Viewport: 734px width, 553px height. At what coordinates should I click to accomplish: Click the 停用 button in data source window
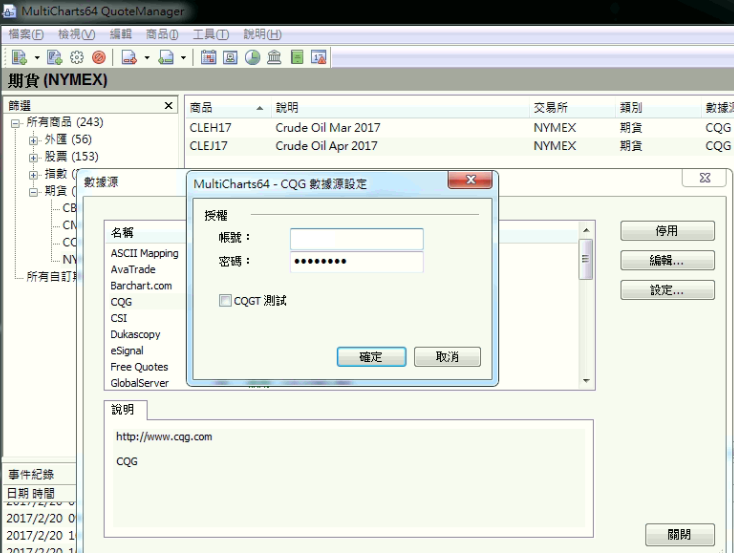[x=668, y=231]
